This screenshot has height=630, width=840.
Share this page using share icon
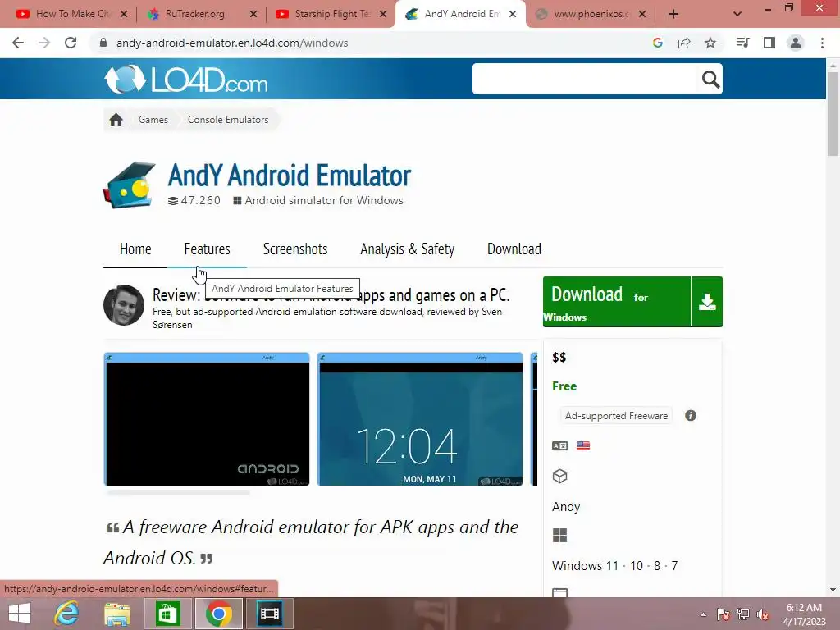pyautogui.click(x=684, y=43)
